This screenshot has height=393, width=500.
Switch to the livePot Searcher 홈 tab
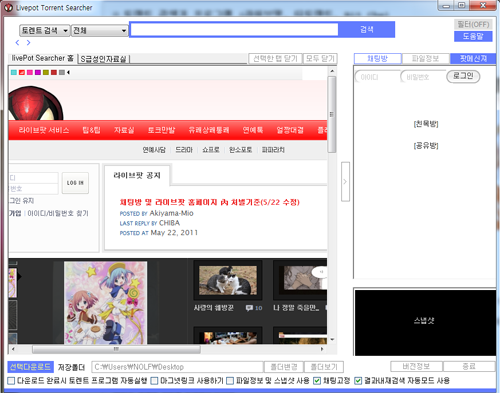pyautogui.click(x=42, y=58)
